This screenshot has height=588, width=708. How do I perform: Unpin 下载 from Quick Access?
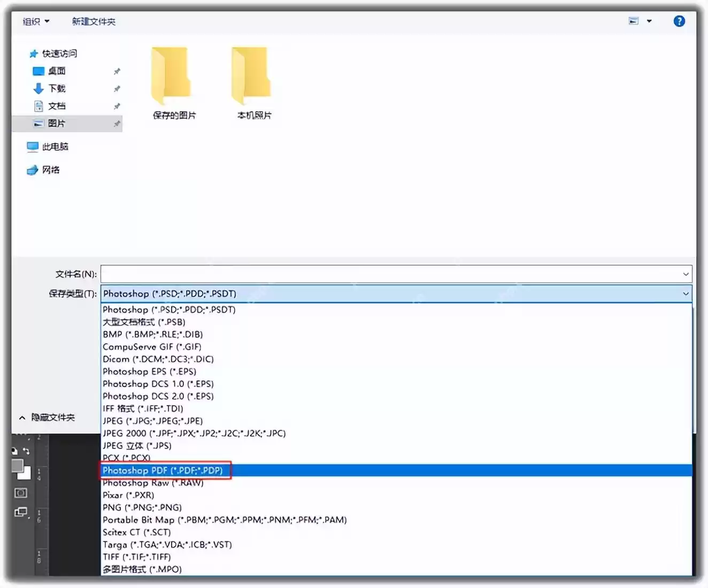pos(117,89)
